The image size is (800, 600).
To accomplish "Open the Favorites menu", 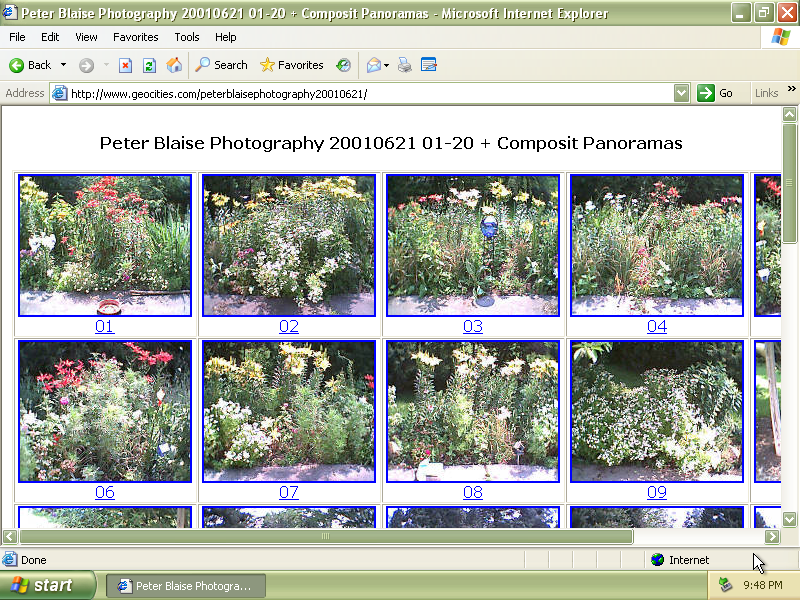I will (136, 37).
